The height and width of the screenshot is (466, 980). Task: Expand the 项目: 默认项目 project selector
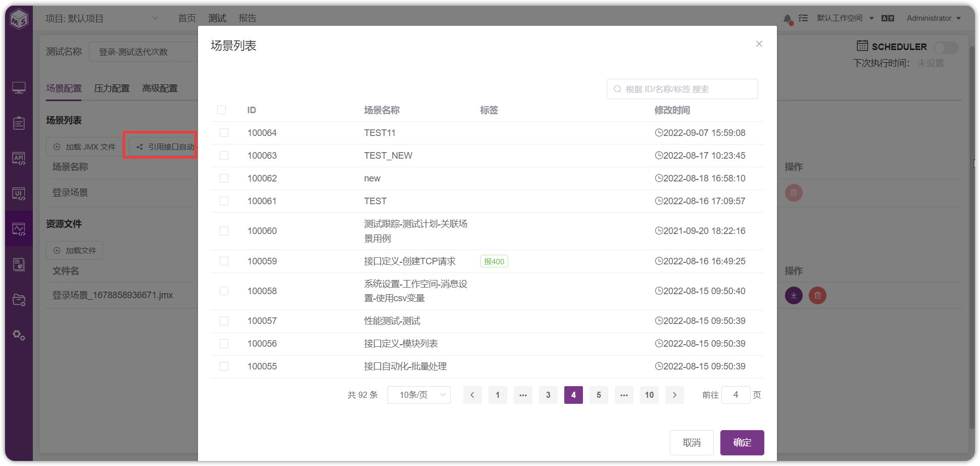coord(102,19)
